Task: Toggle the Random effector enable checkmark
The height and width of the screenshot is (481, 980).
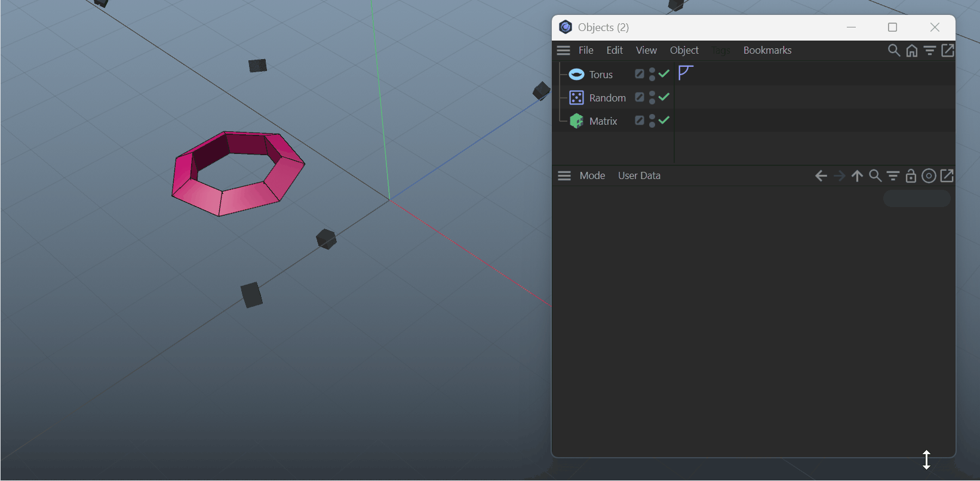Action: point(664,97)
